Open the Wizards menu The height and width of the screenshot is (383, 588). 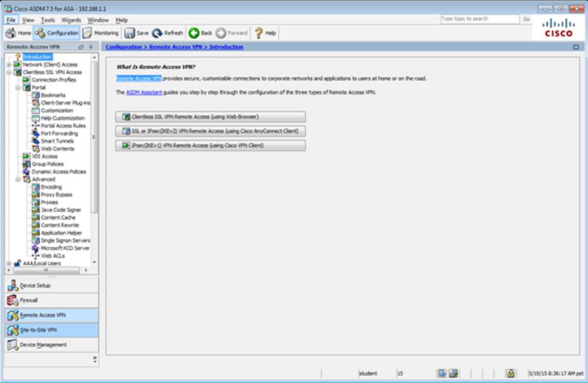(71, 20)
